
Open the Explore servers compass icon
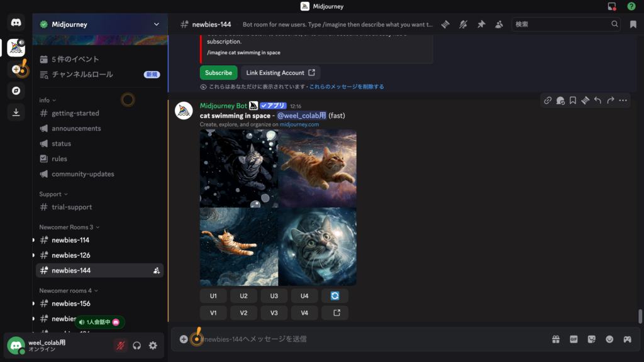16,90
